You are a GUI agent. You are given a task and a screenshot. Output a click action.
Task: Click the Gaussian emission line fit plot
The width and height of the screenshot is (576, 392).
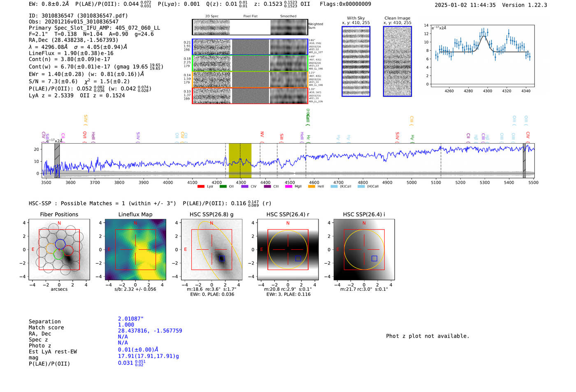[483, 56]
